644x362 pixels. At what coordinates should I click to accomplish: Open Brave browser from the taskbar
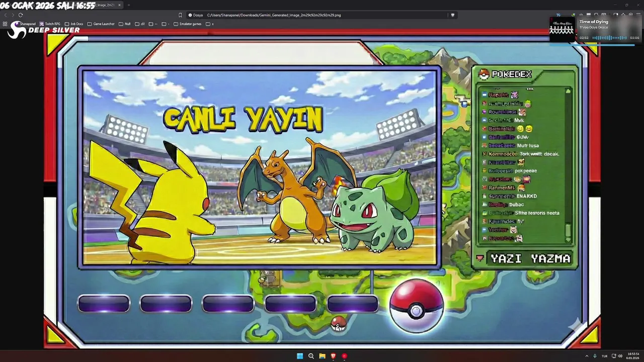point(333,356)
